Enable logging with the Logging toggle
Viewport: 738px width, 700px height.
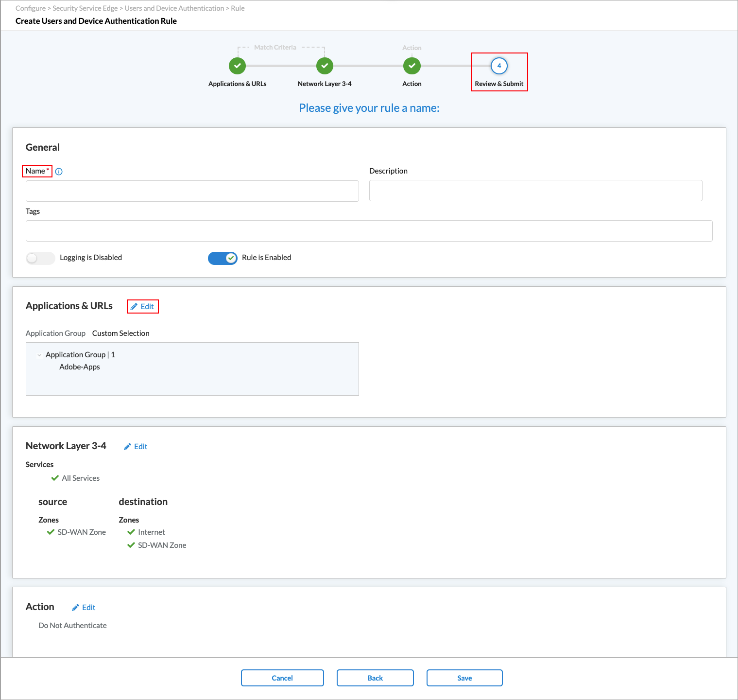[x=40, y=258]
